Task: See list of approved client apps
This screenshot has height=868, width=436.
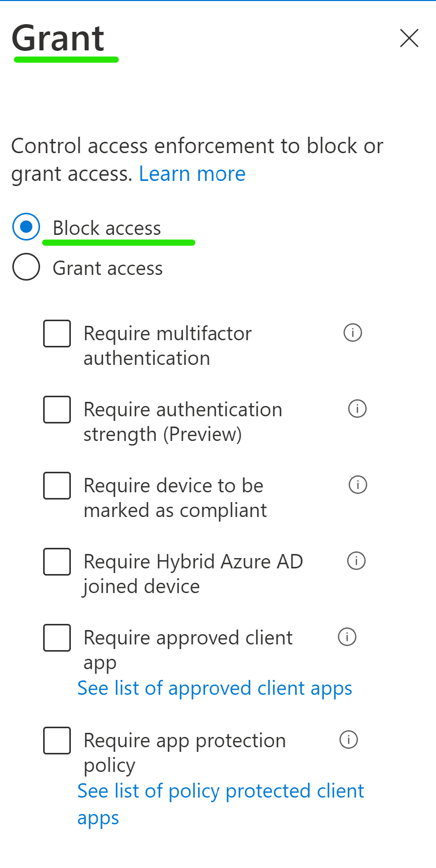Action: pyautogui.click(x=215, y=688)
